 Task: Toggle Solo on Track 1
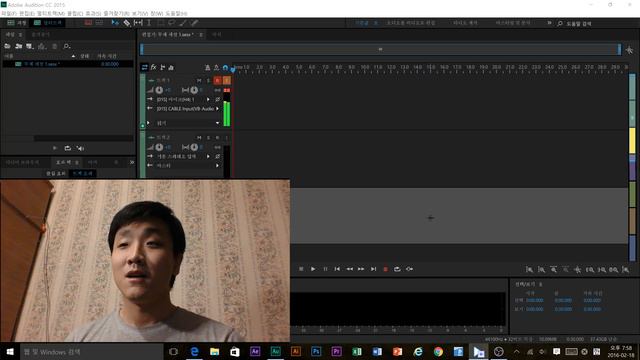[x=208, y=80]
